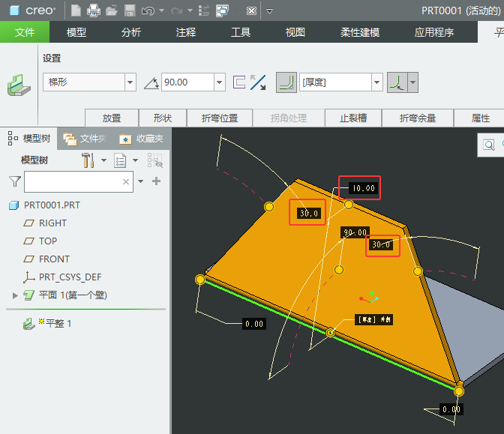This screenshot has width=504, height=434.
Task: Open the 折弯位置 panel tab
Action: 220,118
